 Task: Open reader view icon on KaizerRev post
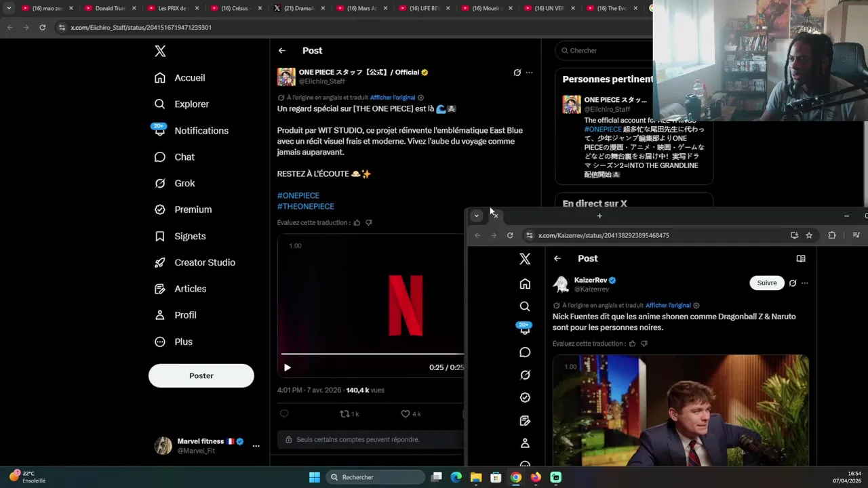pos(801,258)
